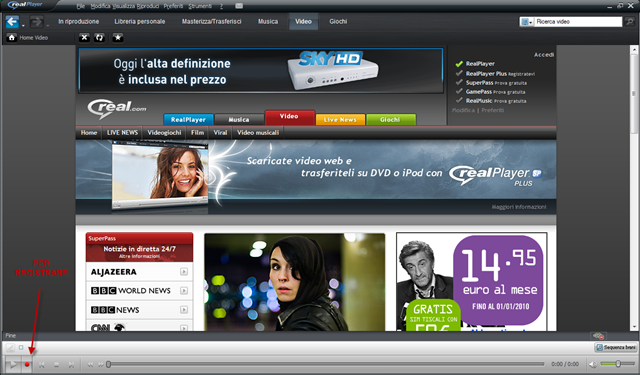This screenshot has width=640, height=375.
Task: Open the search type dropdown
Action: (526, 22)
